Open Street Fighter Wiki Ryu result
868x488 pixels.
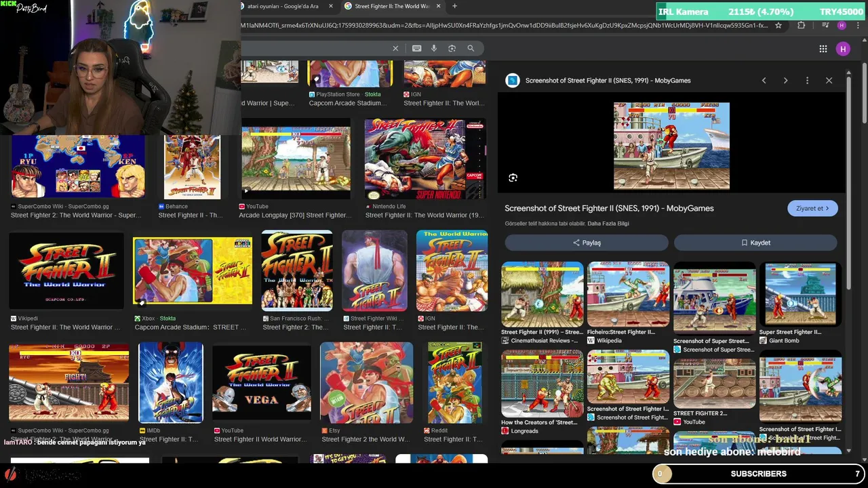point(374,270)
